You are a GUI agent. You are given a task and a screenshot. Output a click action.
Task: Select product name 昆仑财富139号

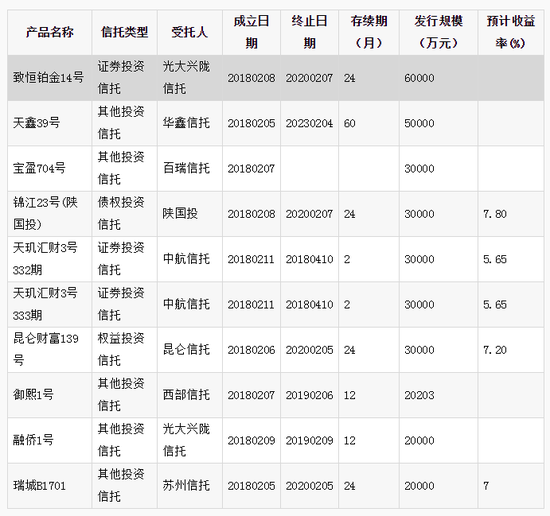pyautogui.click(x=46, y=349)
